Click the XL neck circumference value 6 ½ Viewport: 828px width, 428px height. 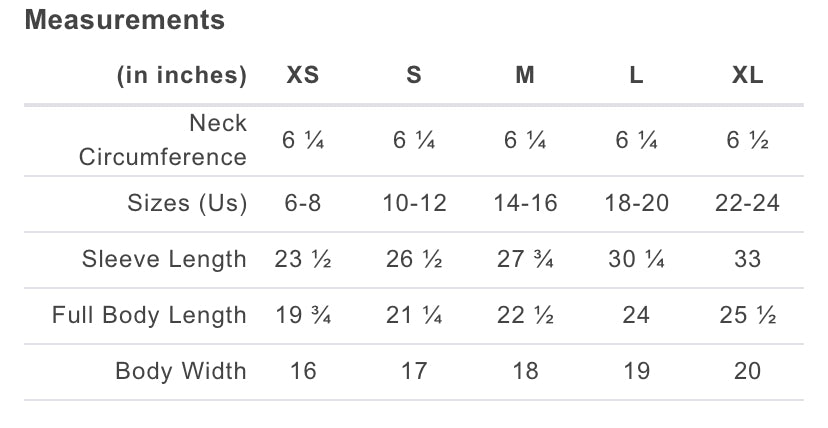(x=747, y=141)
